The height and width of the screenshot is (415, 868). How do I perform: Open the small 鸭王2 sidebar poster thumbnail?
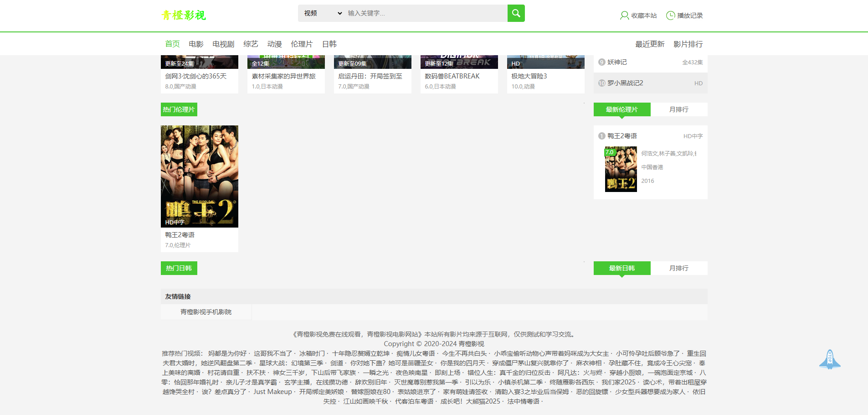621,169
